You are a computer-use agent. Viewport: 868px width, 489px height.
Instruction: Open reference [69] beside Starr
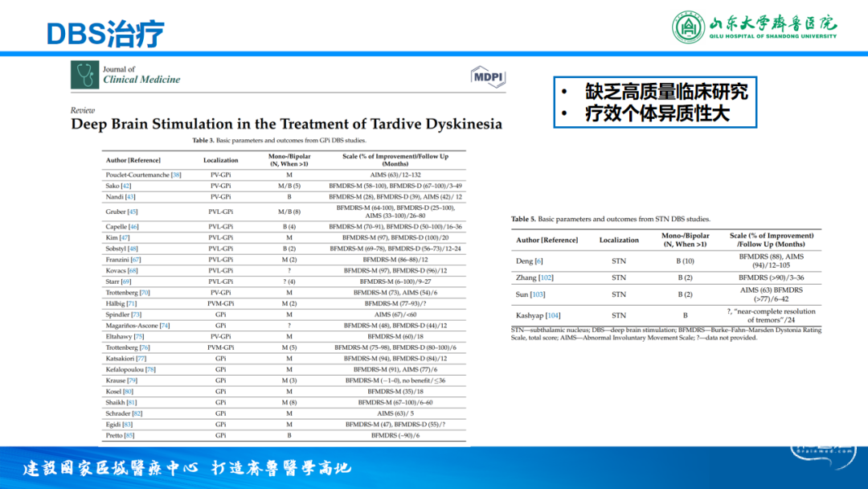[x=127, y=281]
